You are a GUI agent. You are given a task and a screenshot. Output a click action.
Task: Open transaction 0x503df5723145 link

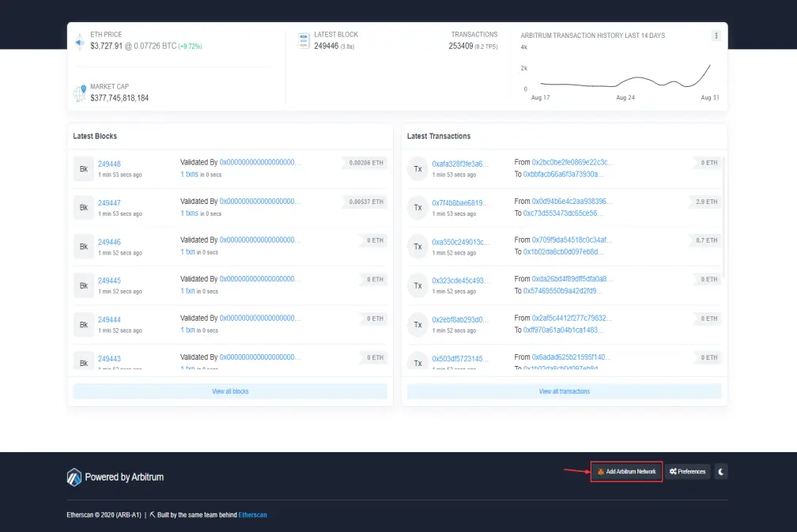pyautogui.click(x=460, y=359)
